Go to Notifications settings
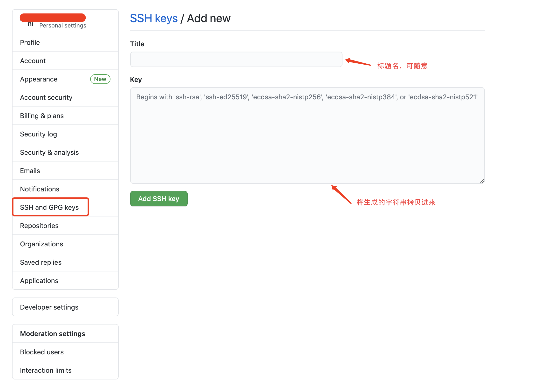 [x=40, y=189]
